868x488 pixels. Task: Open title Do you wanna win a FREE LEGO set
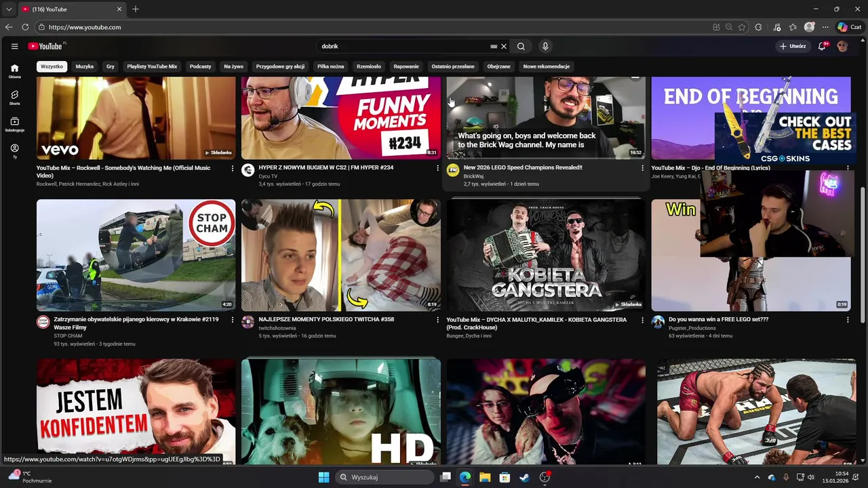pyautogui.click(x=718, y=319)
